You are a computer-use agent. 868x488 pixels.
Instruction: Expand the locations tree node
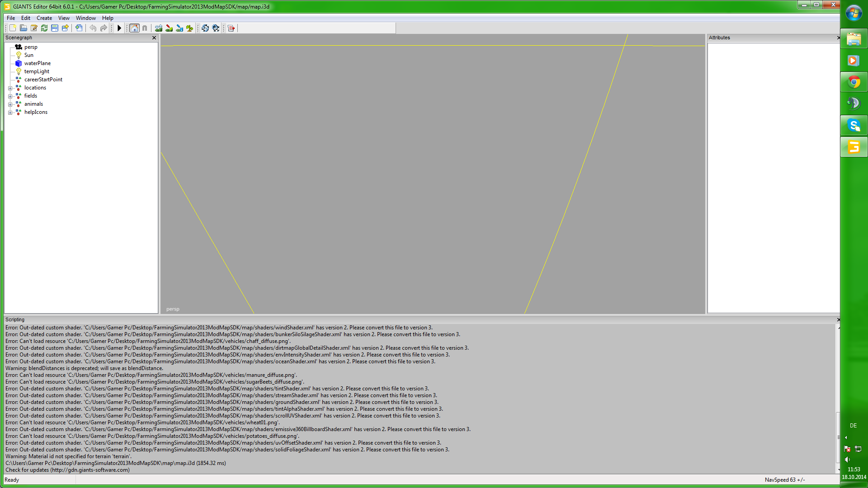click(10, 88)
